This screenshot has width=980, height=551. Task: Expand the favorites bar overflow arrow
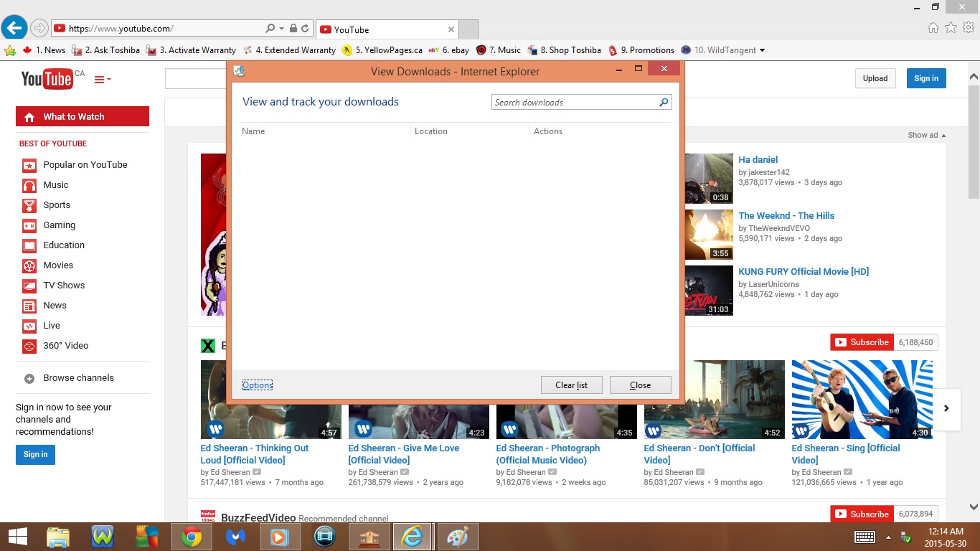coord(762,50)
